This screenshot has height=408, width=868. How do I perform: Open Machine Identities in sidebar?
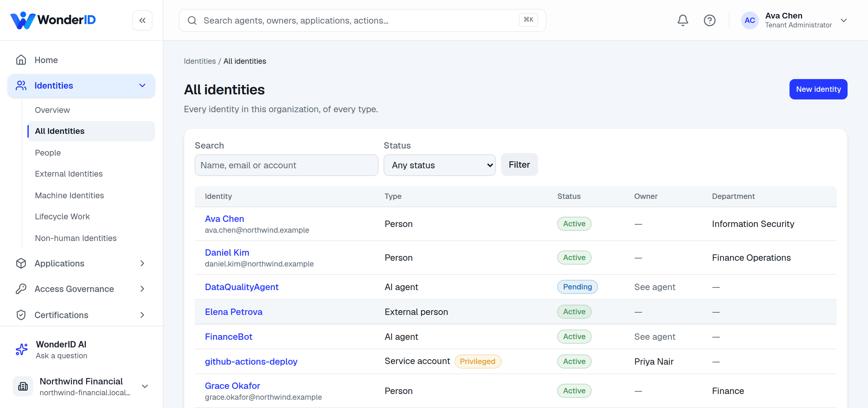[70, 195]
